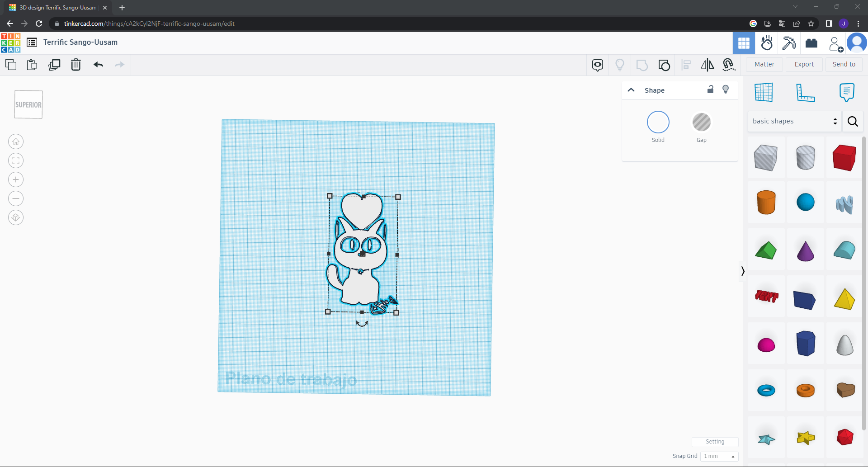Open the Blocks pickaxe mode
868x467 pixels.
pos(789,43)
